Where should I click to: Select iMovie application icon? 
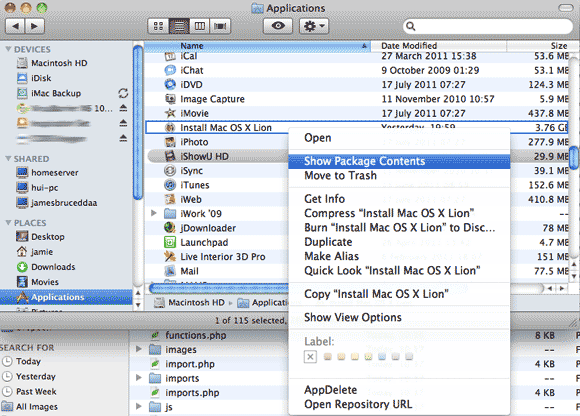[170, 113]
